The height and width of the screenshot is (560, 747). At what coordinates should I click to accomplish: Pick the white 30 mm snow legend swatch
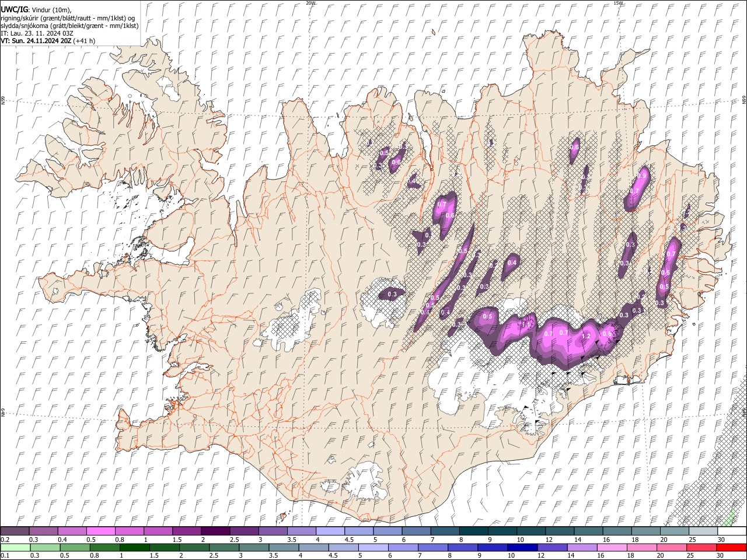pos(731,531)
